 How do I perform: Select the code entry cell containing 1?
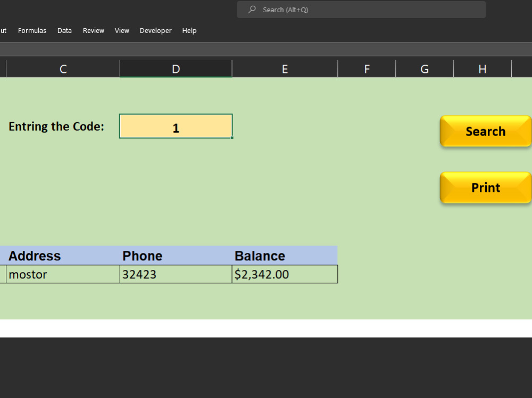[x=176, y=126]
